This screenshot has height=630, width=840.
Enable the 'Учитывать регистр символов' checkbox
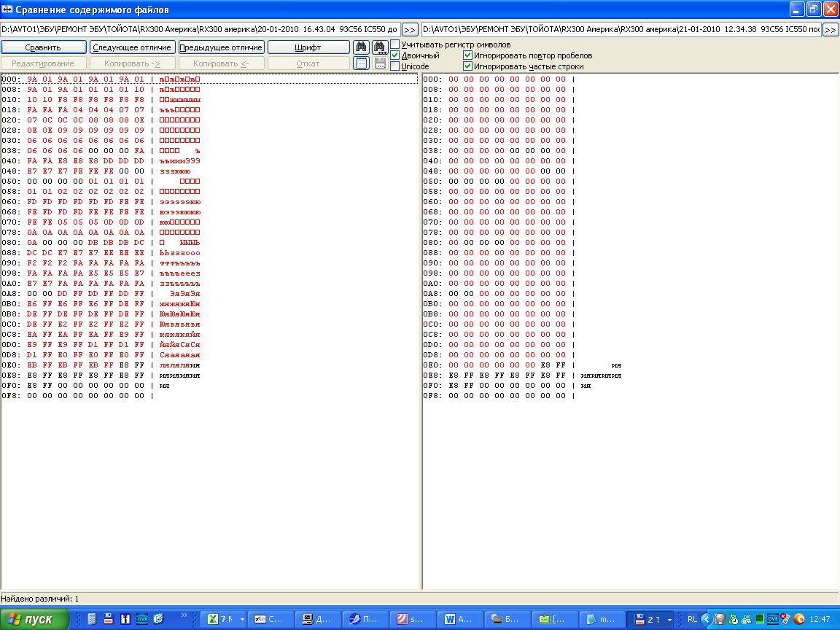pyautogui.click(x=395, y=44)
